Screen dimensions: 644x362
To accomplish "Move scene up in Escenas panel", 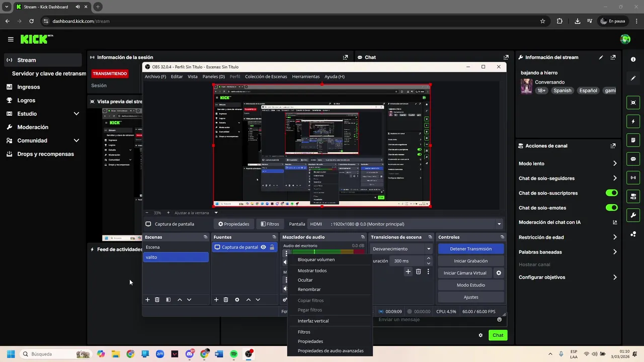I will (180, 300).
